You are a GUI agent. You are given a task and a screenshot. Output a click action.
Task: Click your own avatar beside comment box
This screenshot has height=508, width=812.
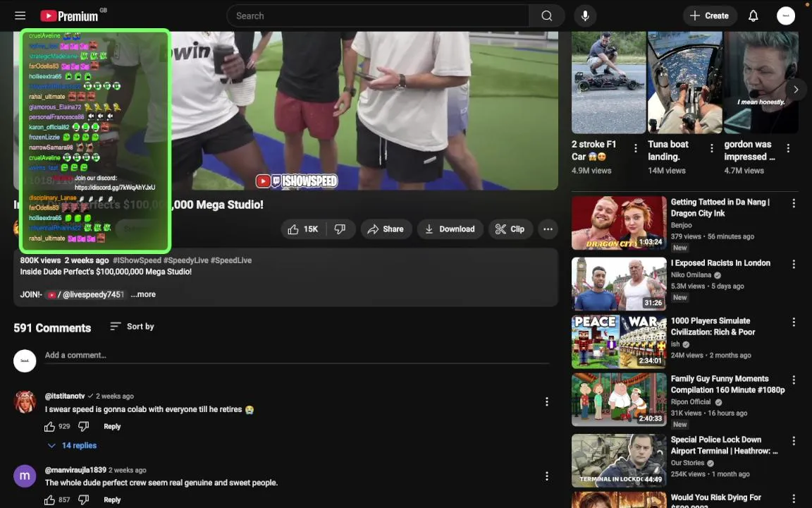coord(25,361)
